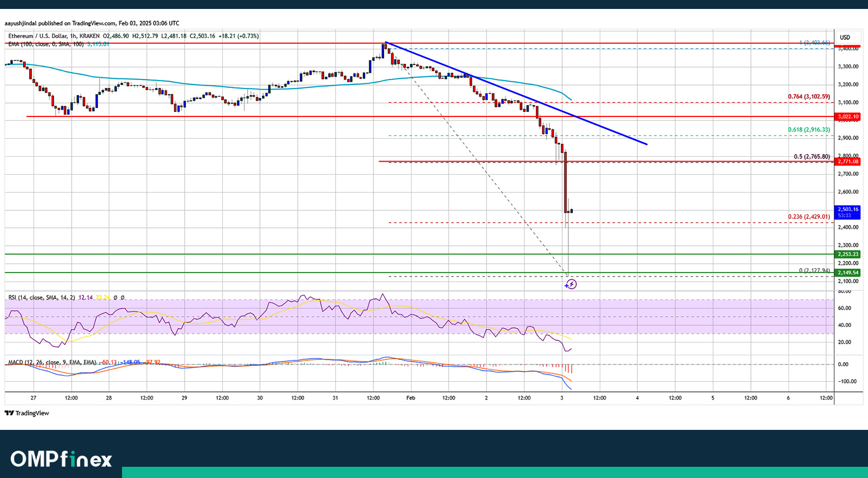Click the blue 2,503.16 current price label
Image resolution: width=868 pixels, height=478 pixels.
pyautogui.click(x=848, y=212)
